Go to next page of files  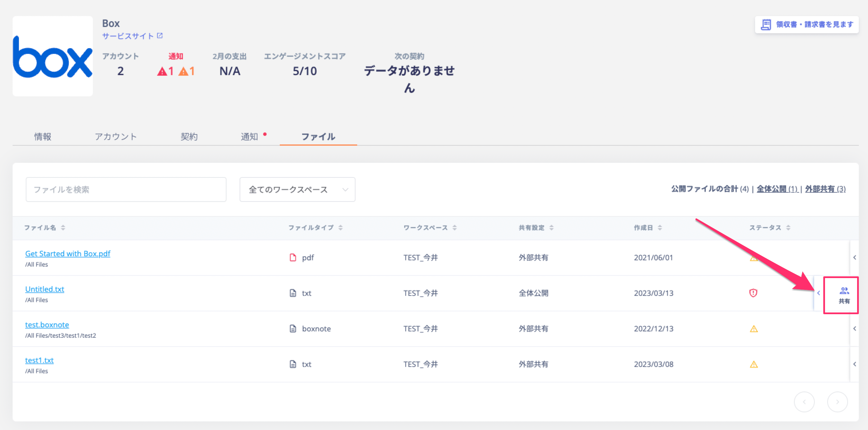[x=837, y=402]
